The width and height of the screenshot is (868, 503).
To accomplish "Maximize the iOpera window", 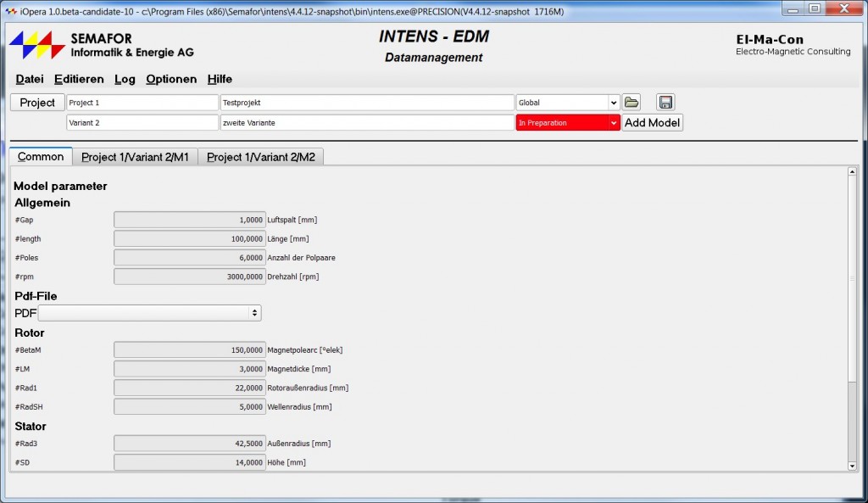I will 815,8.
